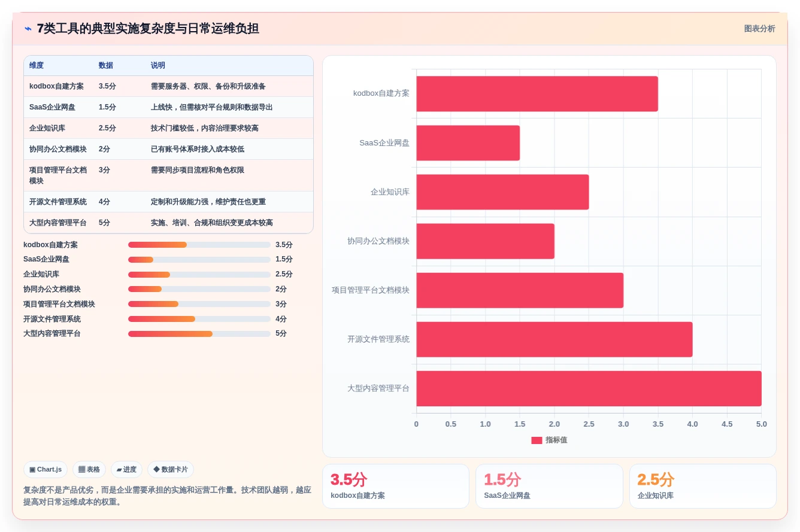The image size is (800, 532).
Task: Click the 企业知识库 progress bar
Action: pyautogui.click(x=199, y=275)
